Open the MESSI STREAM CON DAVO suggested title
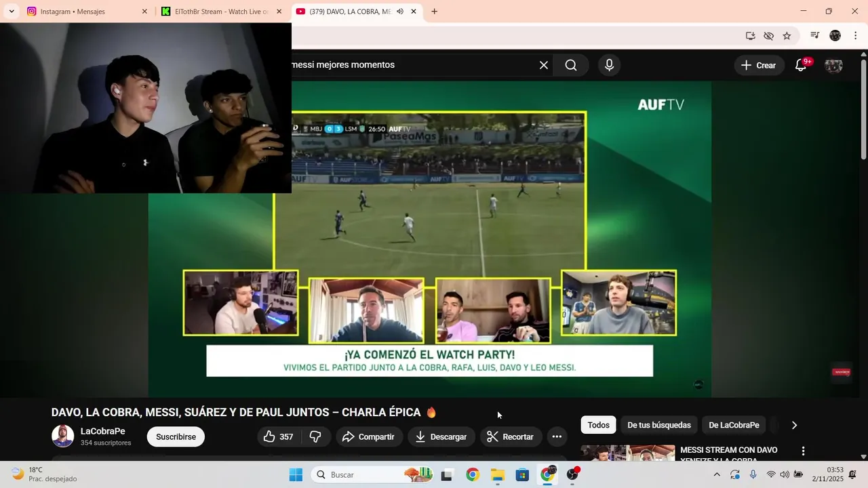Image resolution: width=868 pixels, height=488 pixels. pos(729,455)
